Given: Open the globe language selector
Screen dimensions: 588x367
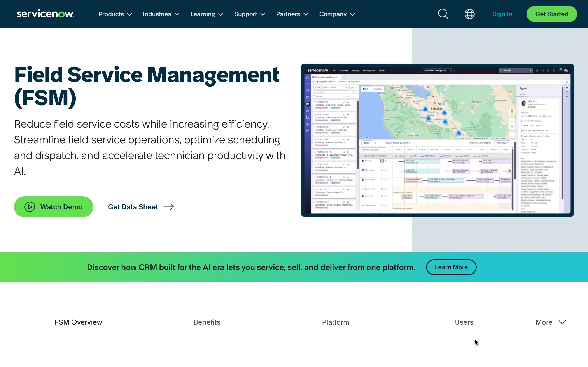Looking at the screenshot, I should [469, 14].
